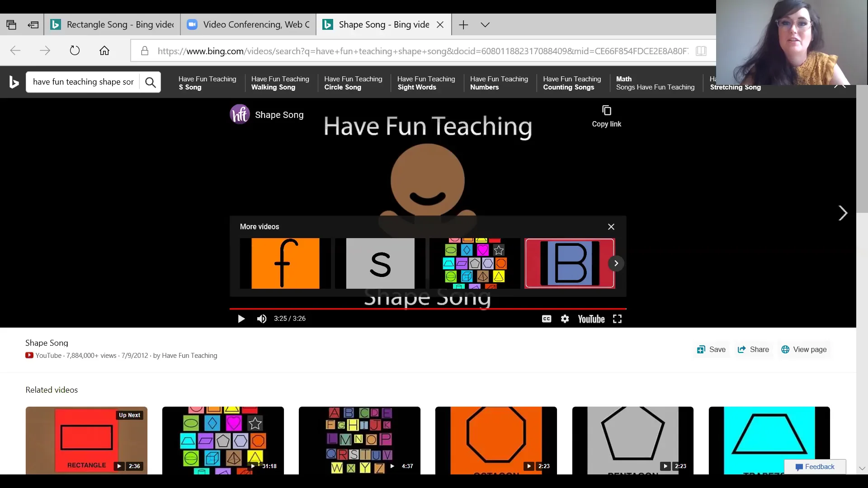Image resolution: width=868 pixels, height=488 pixels.
Task: Click the search magnifier icon
Action: (x=150, y=82)
